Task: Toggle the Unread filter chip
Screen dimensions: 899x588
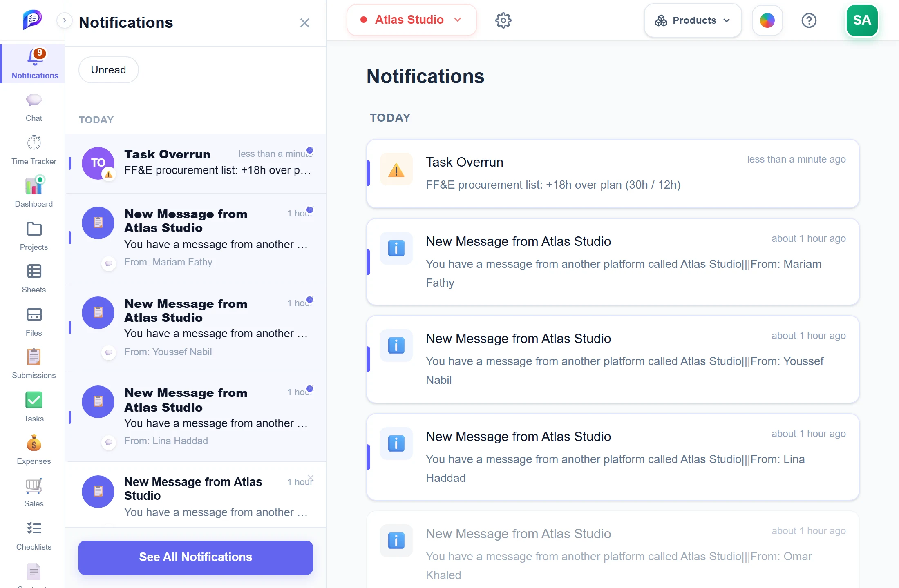Action: 109,70
